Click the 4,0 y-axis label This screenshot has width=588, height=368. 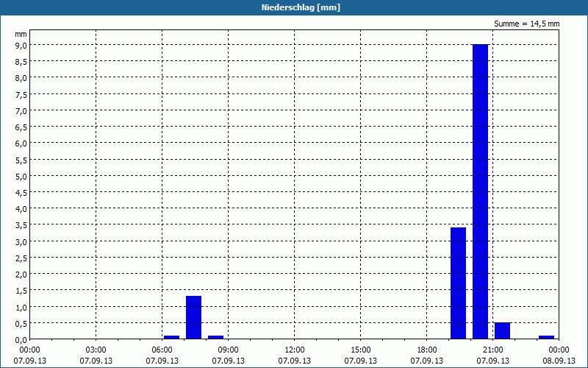[x=21, y=209]
